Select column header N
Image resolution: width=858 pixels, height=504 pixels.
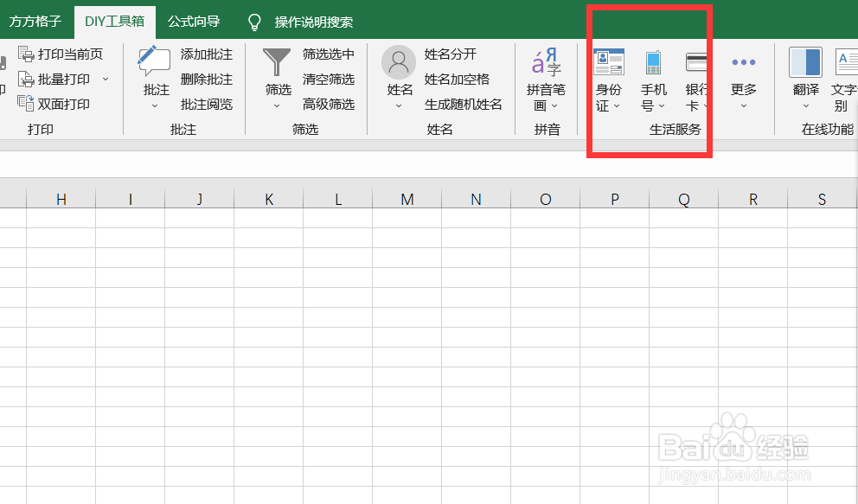click(x=476, y=199)
